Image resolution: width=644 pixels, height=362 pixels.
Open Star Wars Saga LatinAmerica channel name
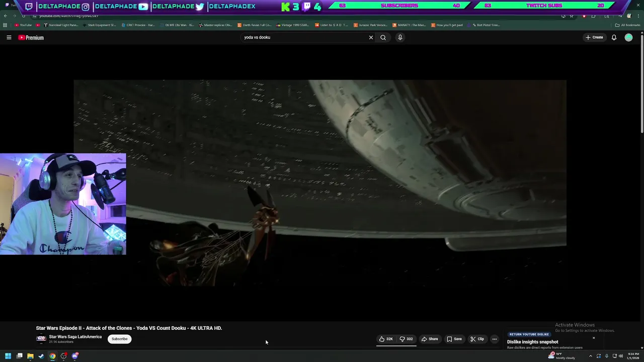(x=75, y=337)
